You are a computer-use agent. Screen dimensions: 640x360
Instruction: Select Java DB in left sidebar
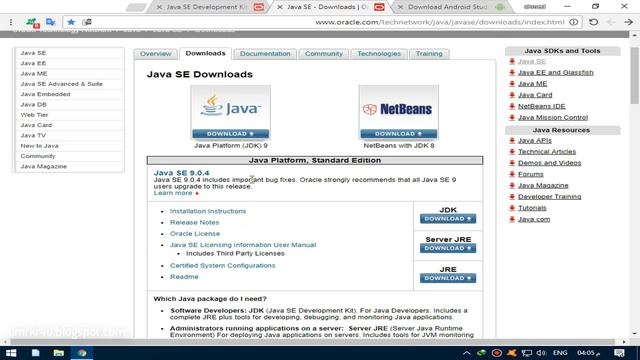click(69, 104)
